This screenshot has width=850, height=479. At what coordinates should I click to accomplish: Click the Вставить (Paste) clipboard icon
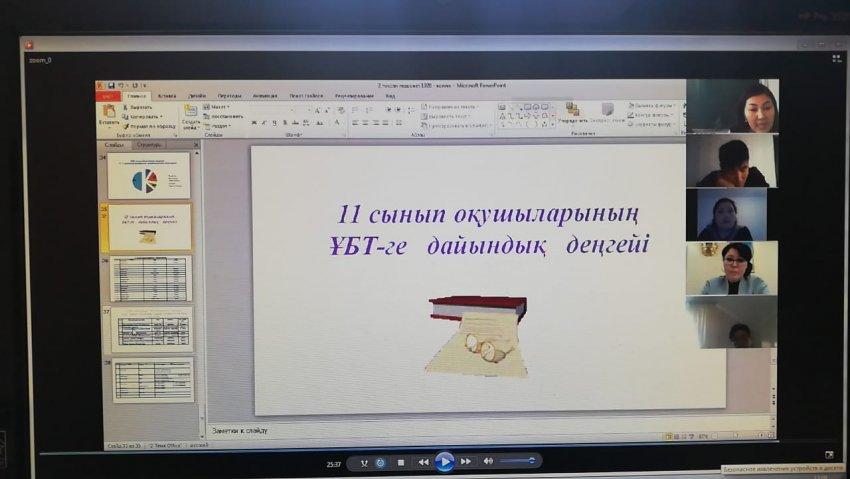pos(109,112)
